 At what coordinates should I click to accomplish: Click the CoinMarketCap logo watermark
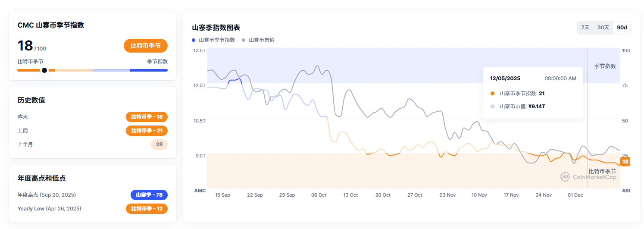click(x=588, y=177)
